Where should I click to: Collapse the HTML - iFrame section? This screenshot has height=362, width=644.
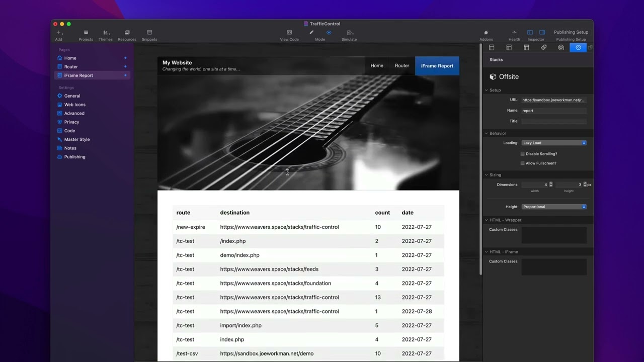coord(487,252)
